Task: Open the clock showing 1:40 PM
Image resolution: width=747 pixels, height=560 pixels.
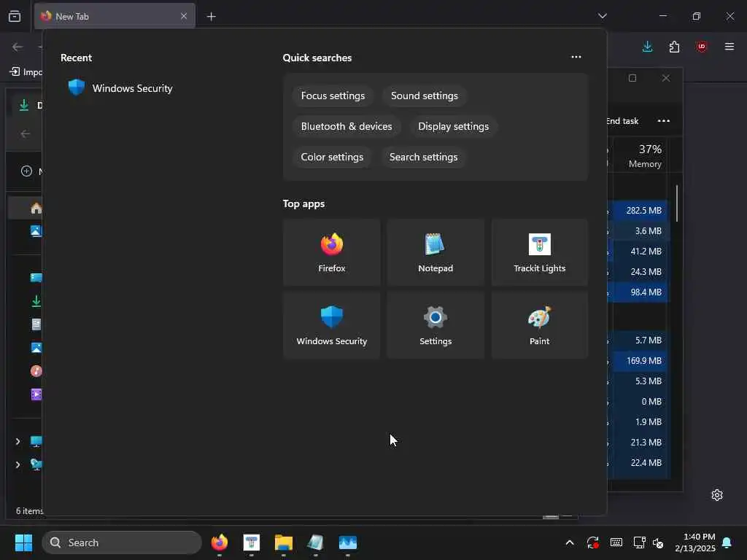Action: point(695,542)
